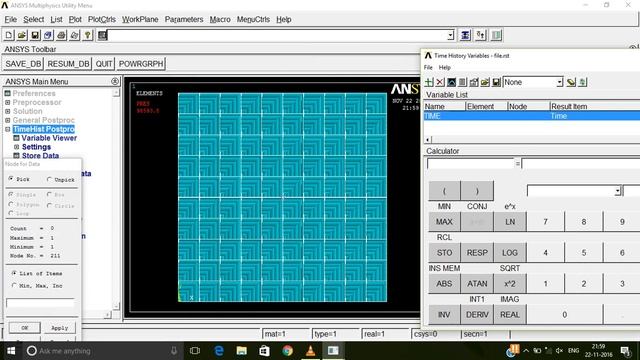Click the Pan-Zoom-Rotate cube icon
The width and height of the screenshot is (640, 360).
(x=48, y=35)
